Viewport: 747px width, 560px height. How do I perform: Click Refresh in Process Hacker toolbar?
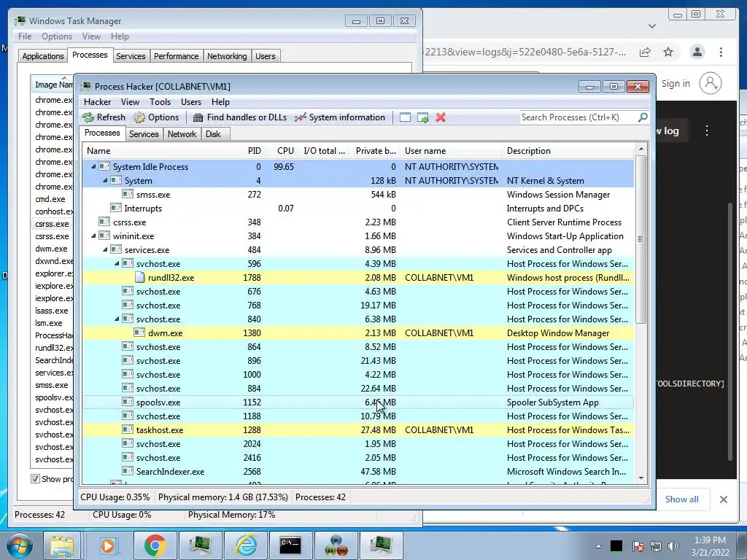coord(104,117)
